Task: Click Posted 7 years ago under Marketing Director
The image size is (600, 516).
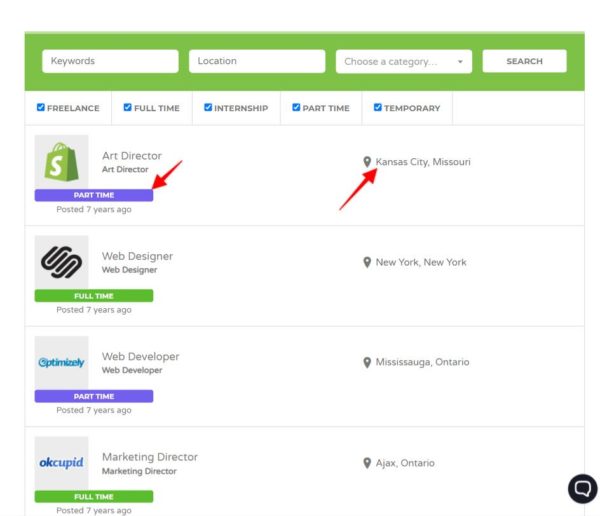Action: [x=94, y=510]
